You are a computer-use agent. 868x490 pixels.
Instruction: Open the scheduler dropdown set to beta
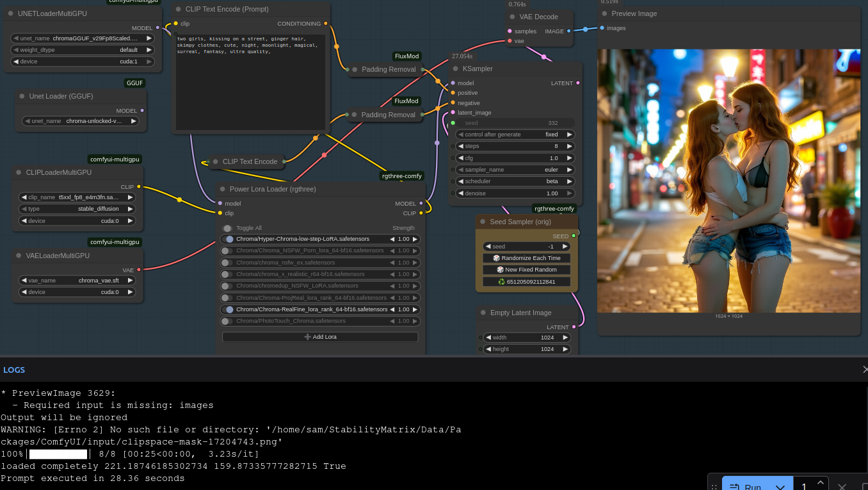pos(515,181)
